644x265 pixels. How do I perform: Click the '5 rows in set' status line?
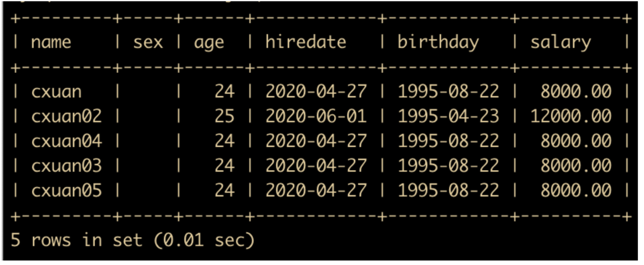pyautogui.click(x=133, y=240)
